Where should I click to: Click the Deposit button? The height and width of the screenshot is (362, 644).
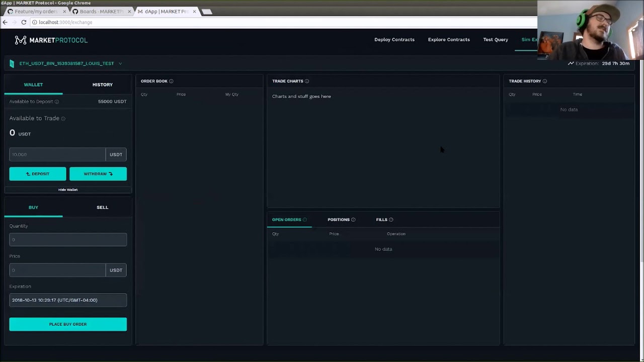coord(38,174)
